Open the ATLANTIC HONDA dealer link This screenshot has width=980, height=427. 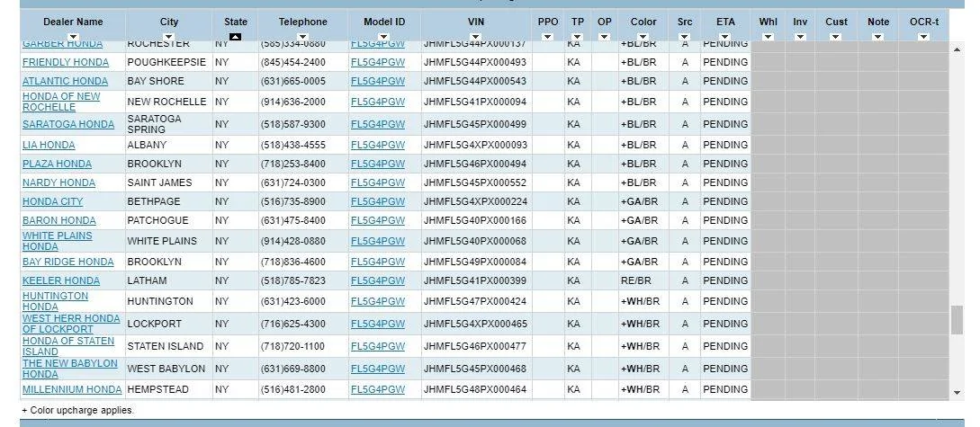pos(65,81)
